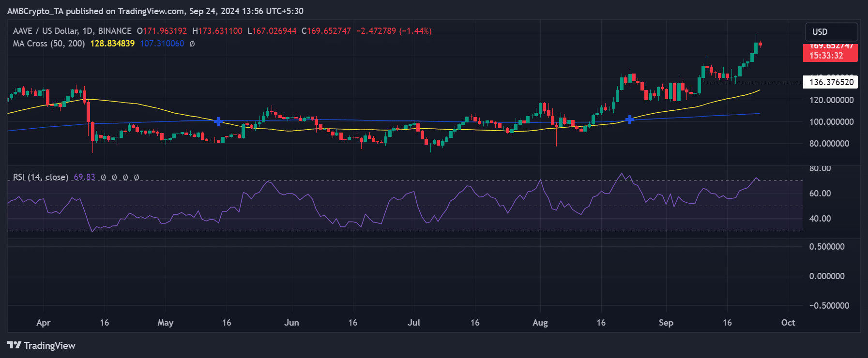
Task: Click the yellow 50 MA value 128.834839
Action: point(112,44)
